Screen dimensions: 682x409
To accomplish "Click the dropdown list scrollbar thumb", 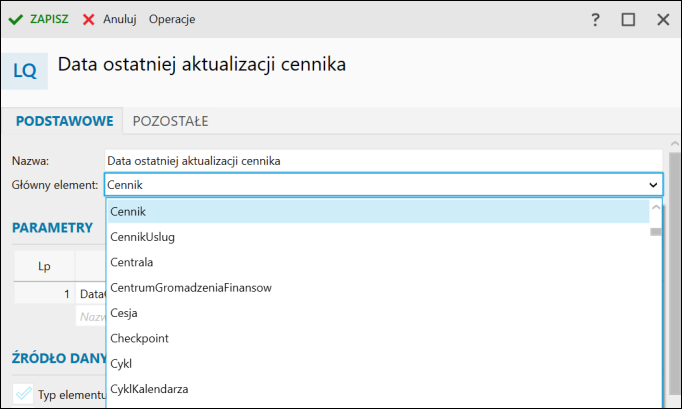I will 656,231.
